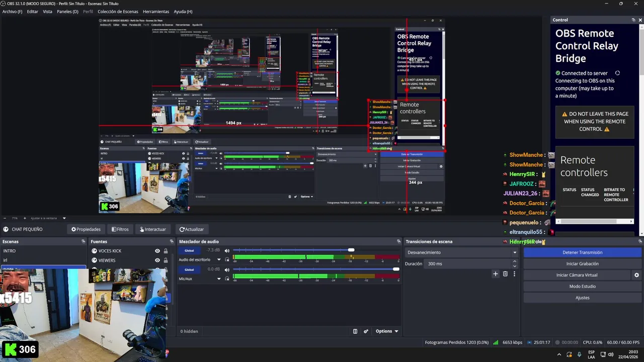Toggle lock on VIEWERS source

(x=166, y=260)
